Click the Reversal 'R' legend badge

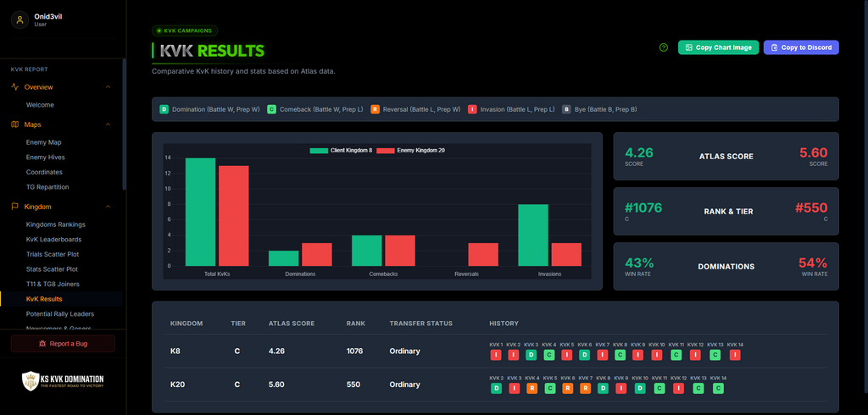coord(374,109)
